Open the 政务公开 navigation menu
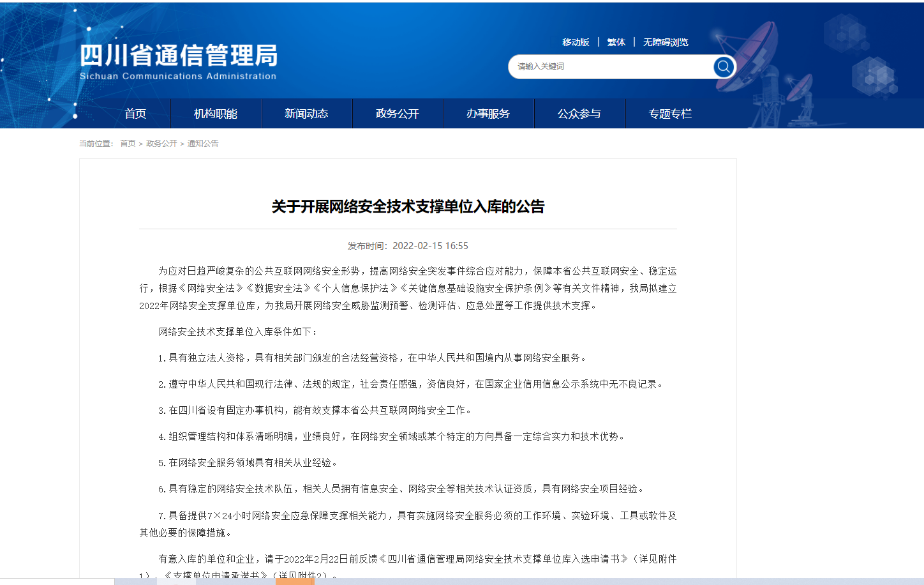 [398, 114]
